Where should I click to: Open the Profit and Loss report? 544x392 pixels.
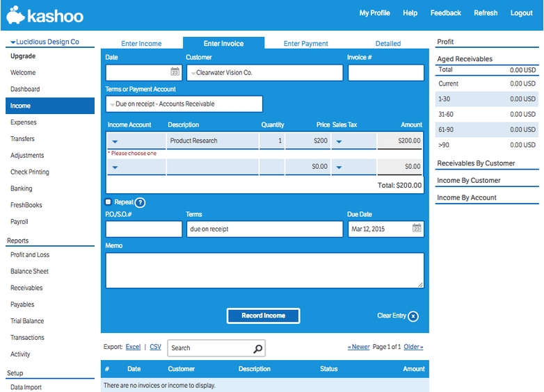click(x=30, y=255)
